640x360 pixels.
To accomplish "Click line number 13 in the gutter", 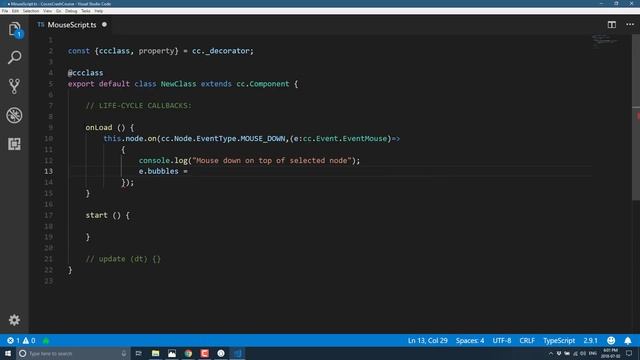I will 49,171.
